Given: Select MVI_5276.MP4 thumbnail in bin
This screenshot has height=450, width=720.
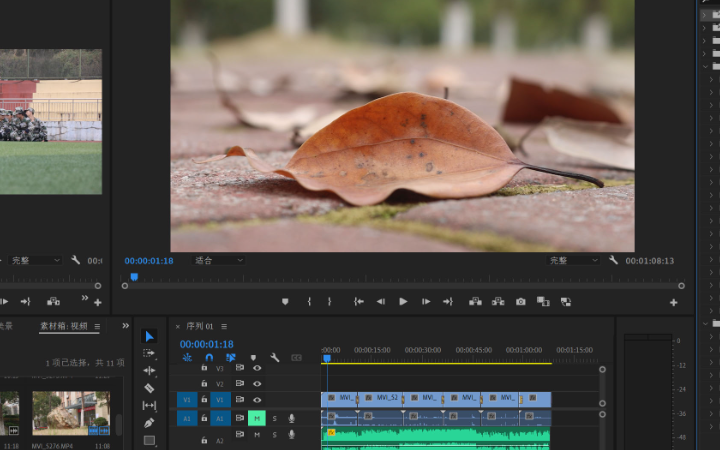Looking at the screenshot, I should [x=71, y=413].
